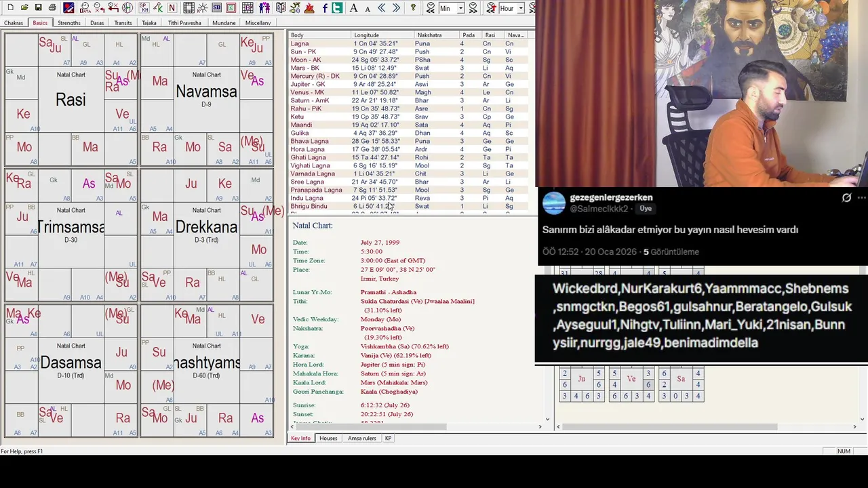Image resolution: width=868 pixels, height=488 pixels.
Task: Select the Moon - AK row
Action: tap(407, 60)
